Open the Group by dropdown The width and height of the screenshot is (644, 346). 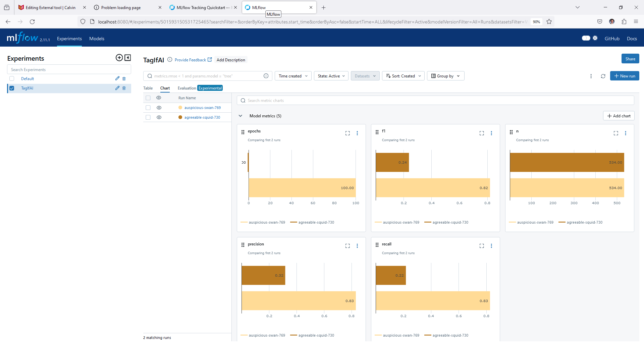[445, 76]
